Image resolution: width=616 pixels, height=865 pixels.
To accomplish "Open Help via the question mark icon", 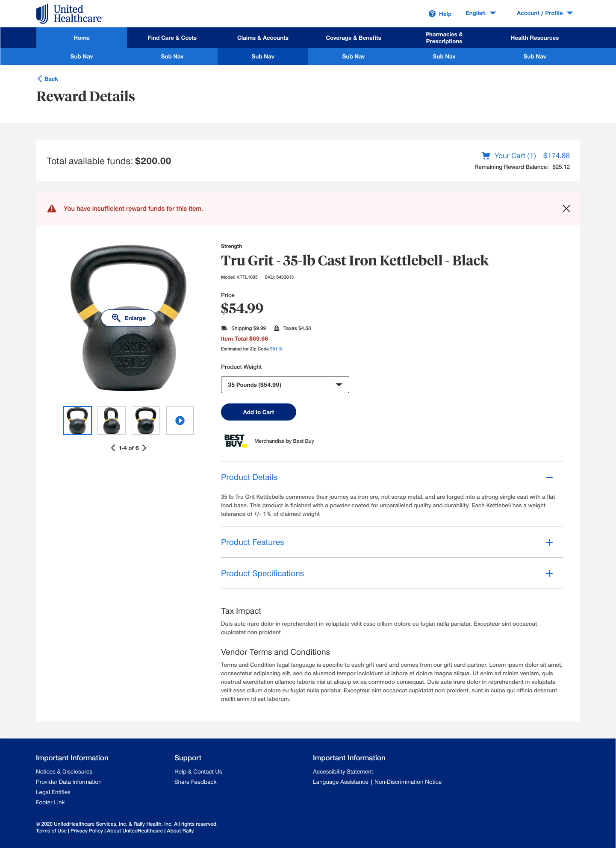I will 432,14.
